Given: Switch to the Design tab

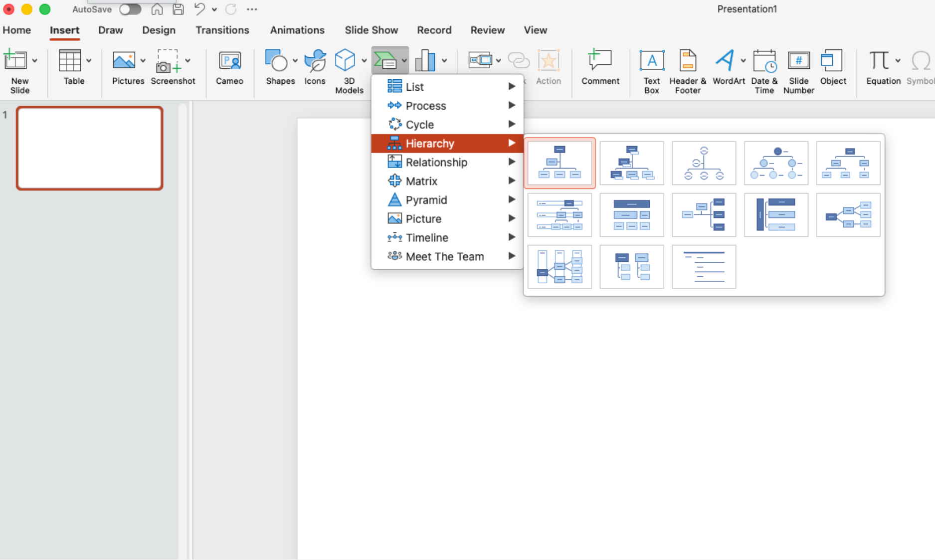Looking at the screenshot, I should 159,30.
